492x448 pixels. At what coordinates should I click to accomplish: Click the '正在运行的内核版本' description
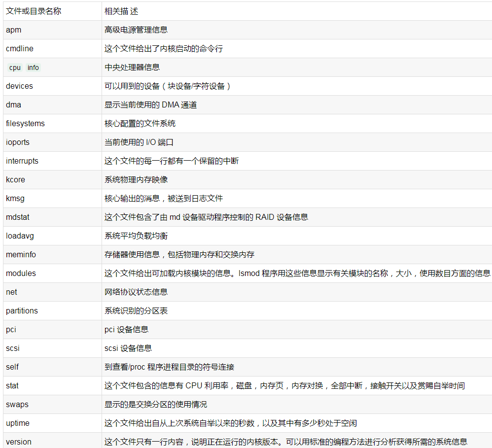click(286, 442)
